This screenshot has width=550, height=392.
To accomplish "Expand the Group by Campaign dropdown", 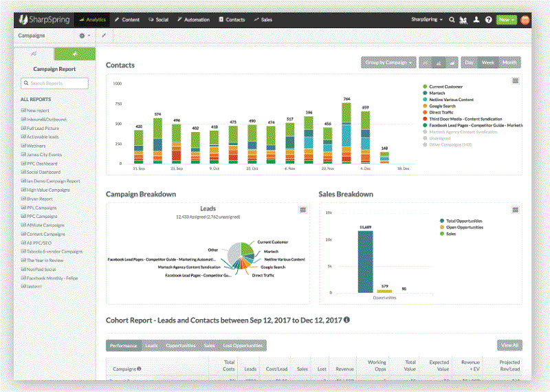I will [x=388, y=63].
